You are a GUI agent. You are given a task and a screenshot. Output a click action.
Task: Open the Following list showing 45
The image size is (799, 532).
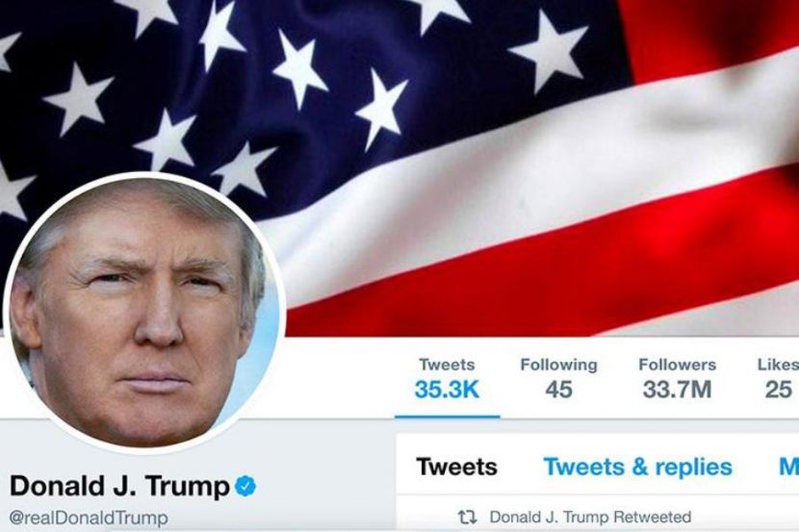click(x=558, y=379)
